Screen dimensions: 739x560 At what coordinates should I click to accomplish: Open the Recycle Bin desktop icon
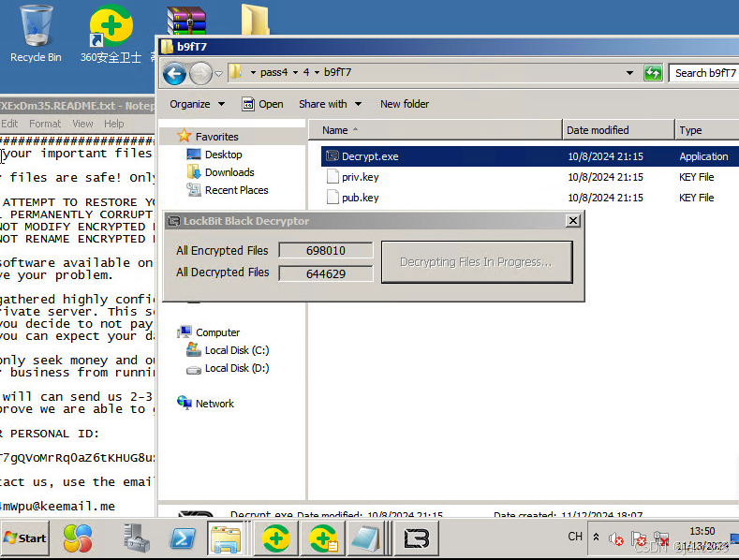coord(36,33)
